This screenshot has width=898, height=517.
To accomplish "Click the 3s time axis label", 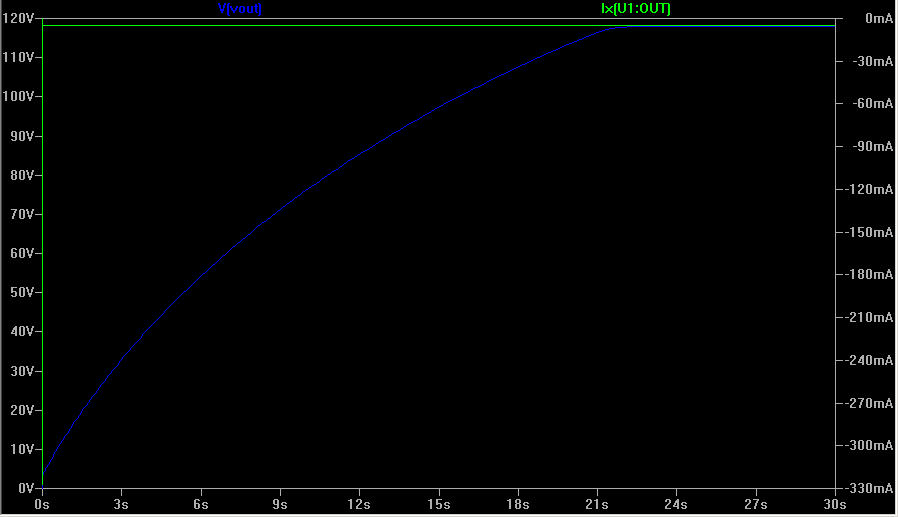I will (121, 504).
